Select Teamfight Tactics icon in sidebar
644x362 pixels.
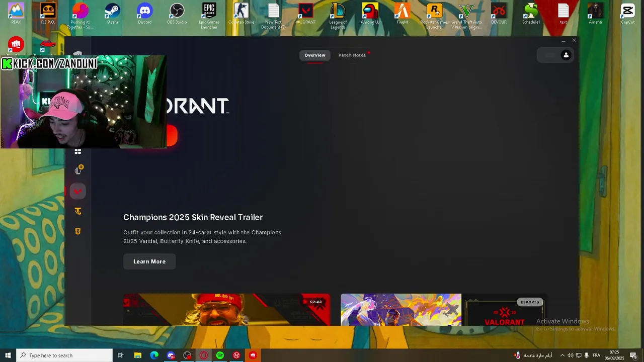(78, 211)
